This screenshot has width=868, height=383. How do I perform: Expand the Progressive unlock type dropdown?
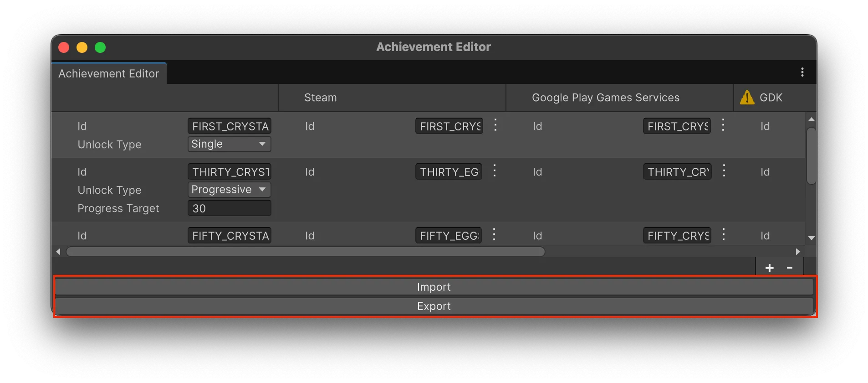click(x=229, y=190)
